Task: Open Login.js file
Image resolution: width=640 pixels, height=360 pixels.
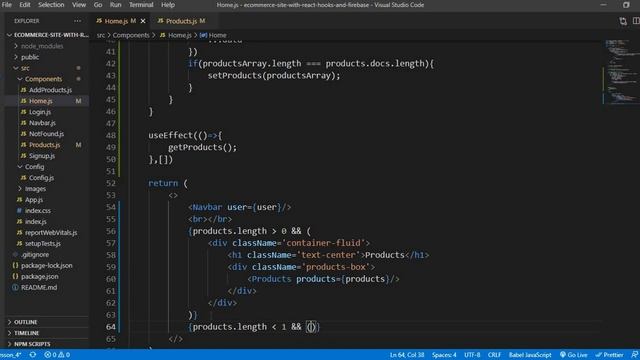Action: tap(40, 112)
